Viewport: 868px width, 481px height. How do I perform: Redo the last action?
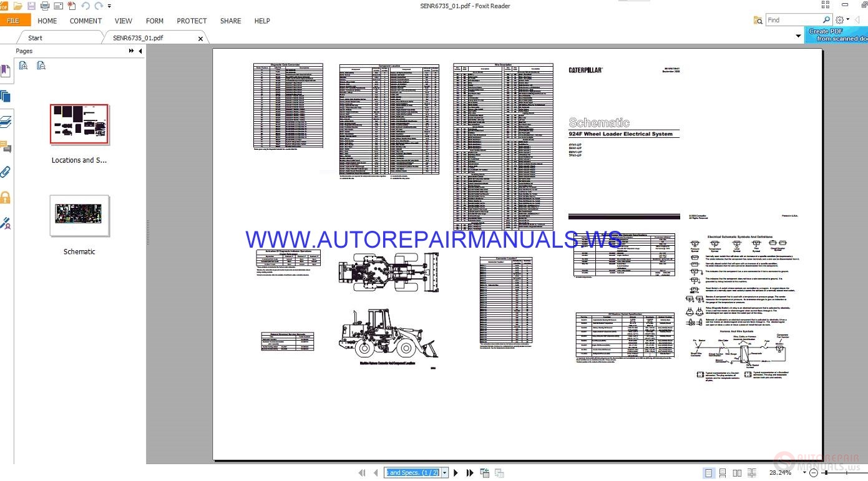coord(99,6)
